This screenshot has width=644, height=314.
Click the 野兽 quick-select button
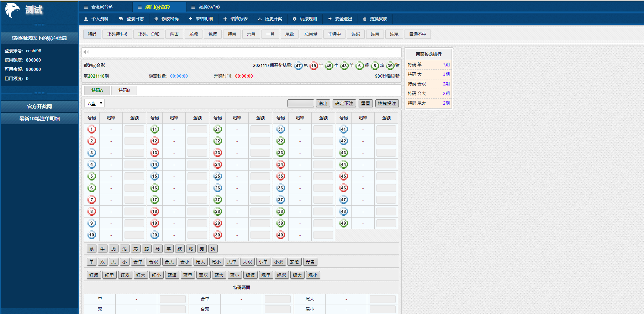(310, 262)
